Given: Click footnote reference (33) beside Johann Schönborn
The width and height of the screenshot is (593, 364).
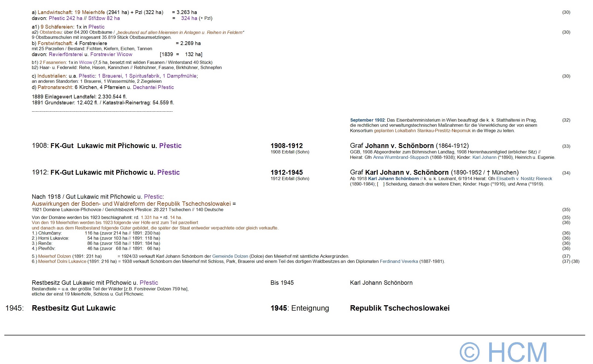Looking at the screenshot, I should click(566, 146).
